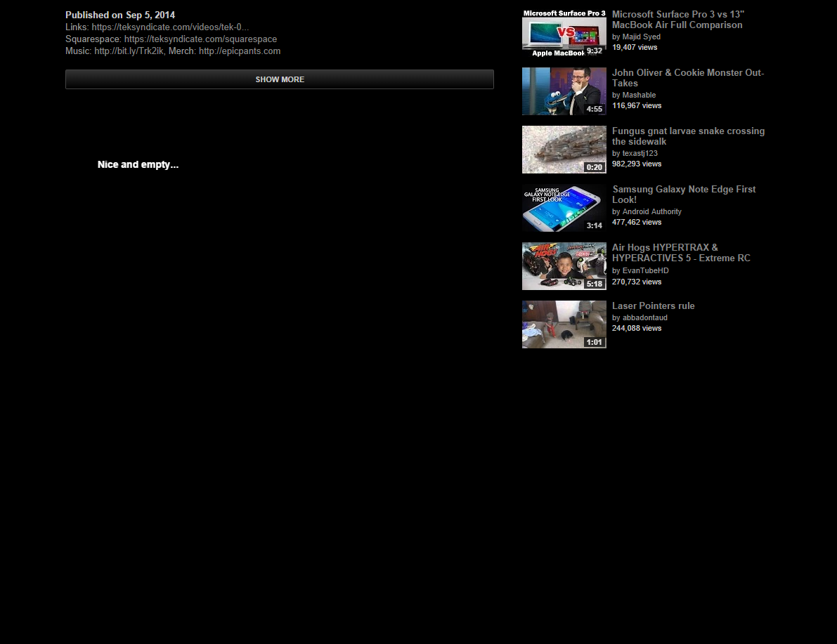Viewport: 837px width, 644px height.
Task: Open Samsung Galaxy Note Edge First Look title
Action: pyautogui.click(x=684, y=195)
